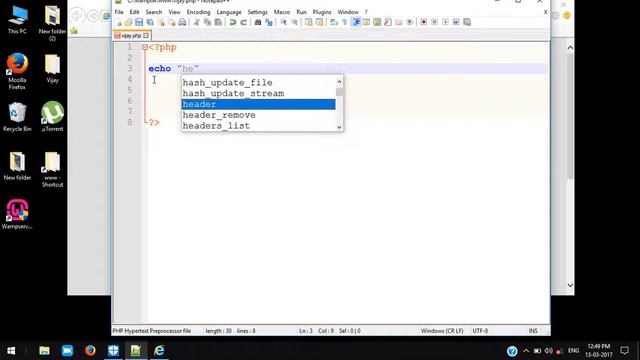640x360 pixels.
Task: Click the editor vertical scrollbar up arrow
Action: click(570, 48)
